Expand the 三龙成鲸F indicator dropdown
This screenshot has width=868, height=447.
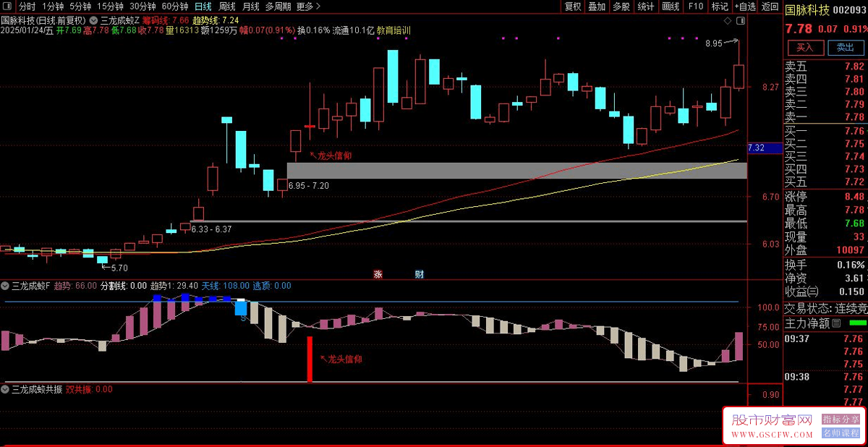coord(6,286)
